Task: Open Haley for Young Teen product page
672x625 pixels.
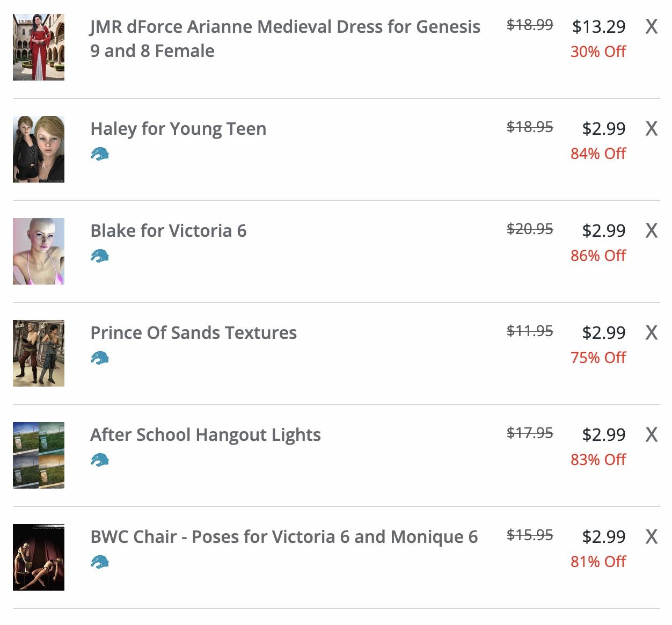Action: tap(178, 129)
